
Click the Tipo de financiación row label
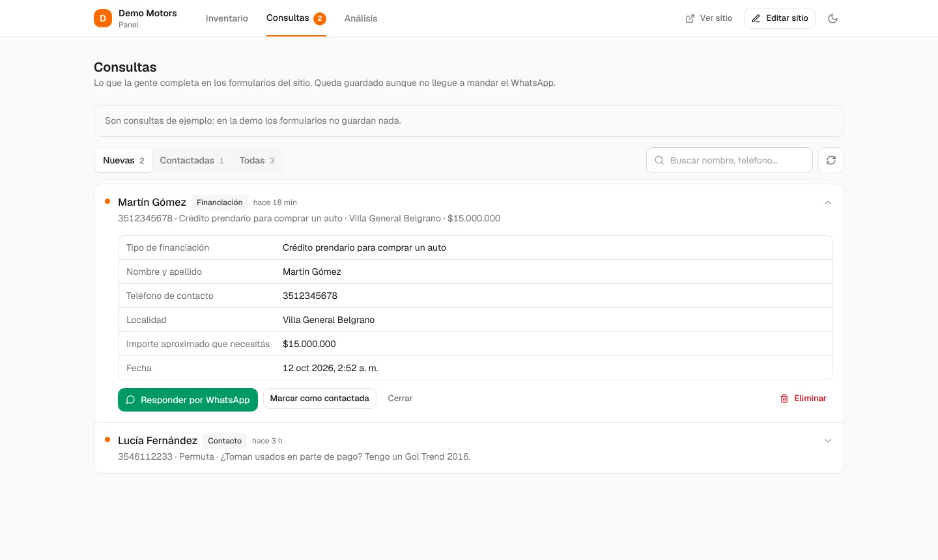click(168, 247)
